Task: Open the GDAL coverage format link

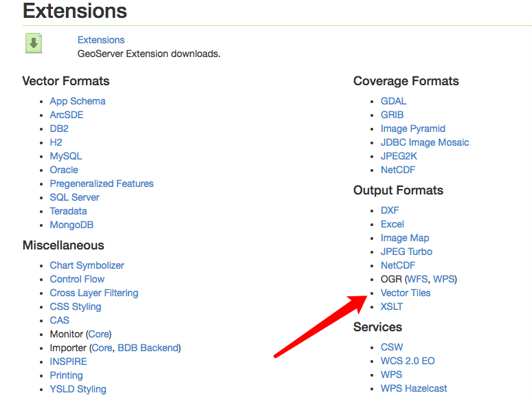Action: (x=393, y=101)
